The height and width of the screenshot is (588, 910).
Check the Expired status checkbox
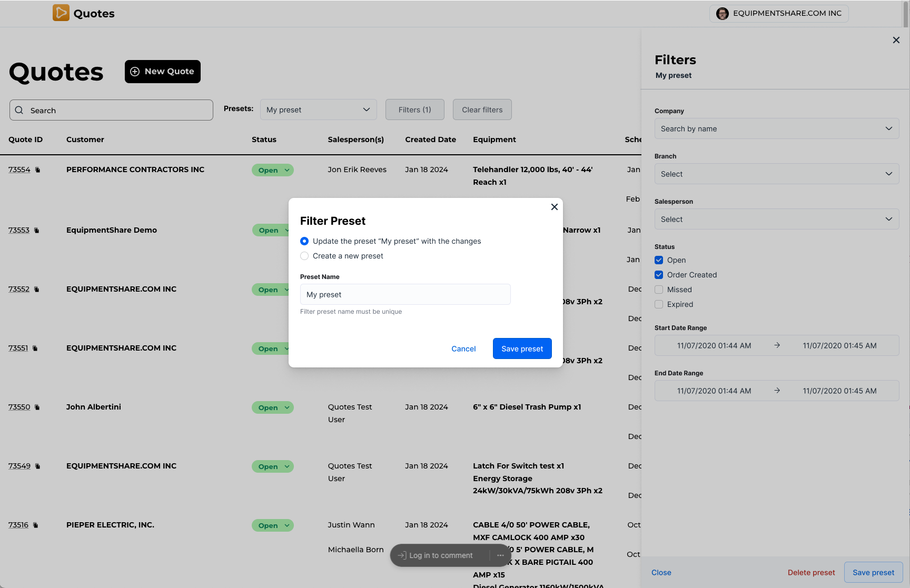659,304
